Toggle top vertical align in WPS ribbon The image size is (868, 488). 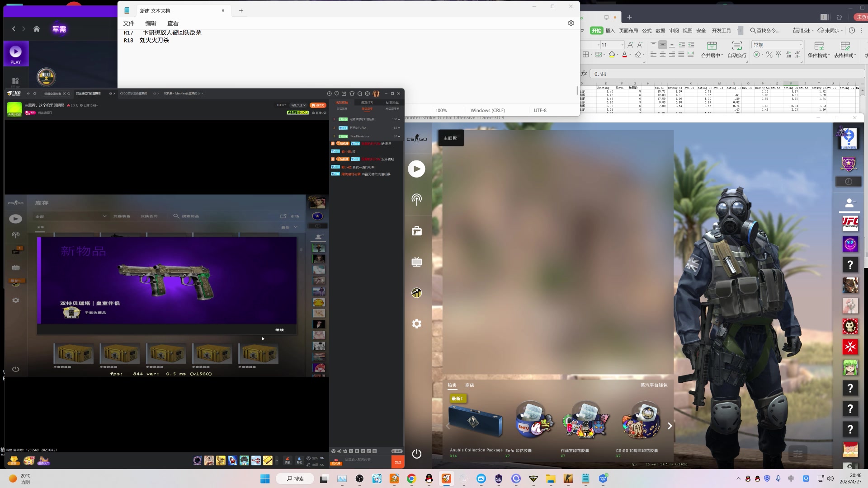click(653, 45)
